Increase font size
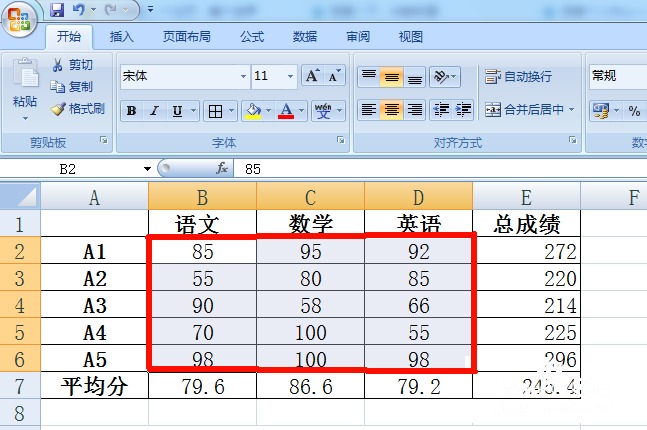This screenshot has height=430, width=647. (312, 76)
